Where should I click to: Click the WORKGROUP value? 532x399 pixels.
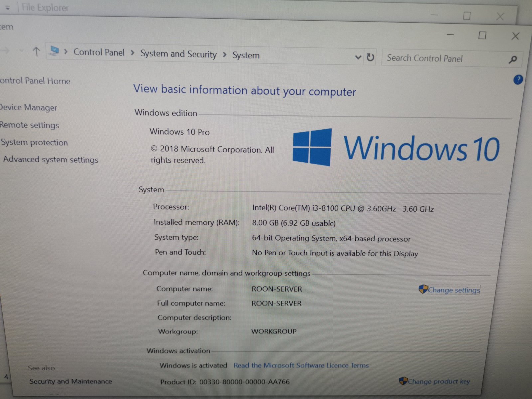pos(274,331)
